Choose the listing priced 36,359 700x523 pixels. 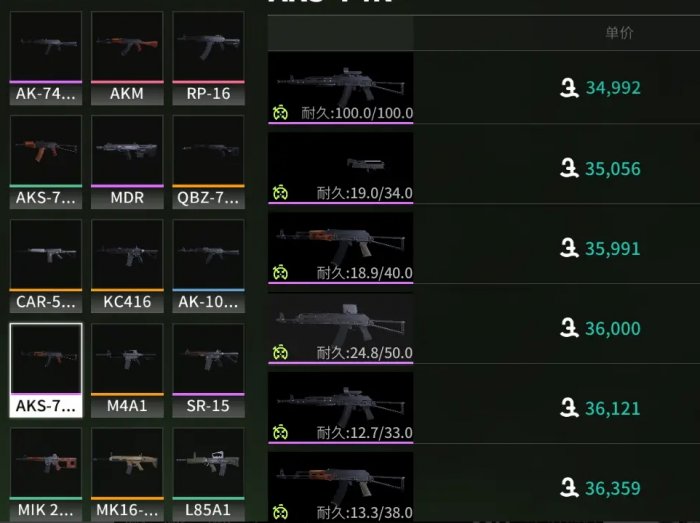coord(484,487)
